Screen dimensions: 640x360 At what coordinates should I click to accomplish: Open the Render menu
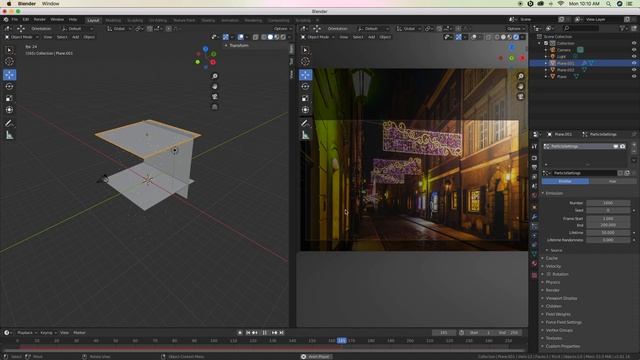pos(40,20)
